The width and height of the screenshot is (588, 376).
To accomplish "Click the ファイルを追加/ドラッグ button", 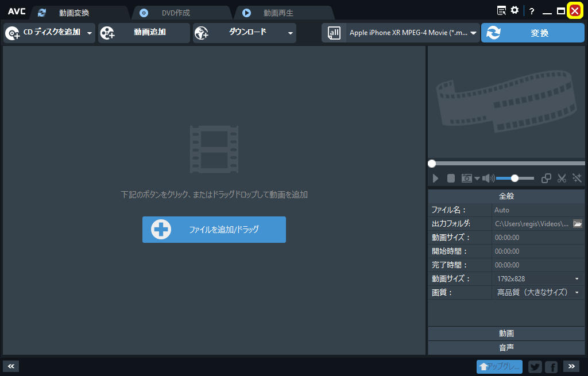I will [214, 230].
